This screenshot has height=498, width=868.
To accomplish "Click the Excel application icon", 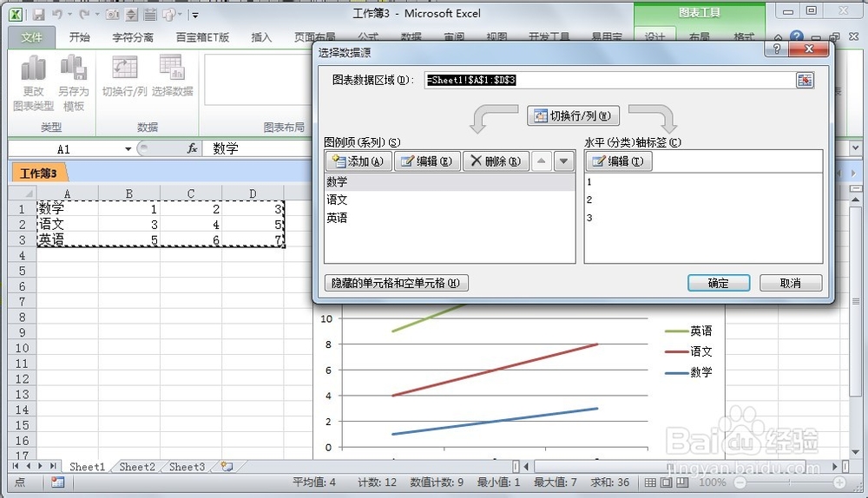I will pos(16,15).
